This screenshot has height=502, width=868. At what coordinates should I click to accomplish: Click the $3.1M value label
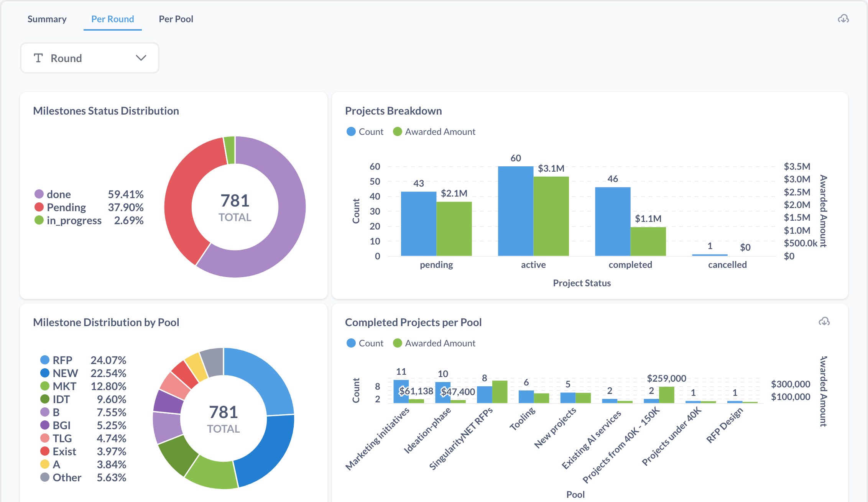click(x=551, y=168)
